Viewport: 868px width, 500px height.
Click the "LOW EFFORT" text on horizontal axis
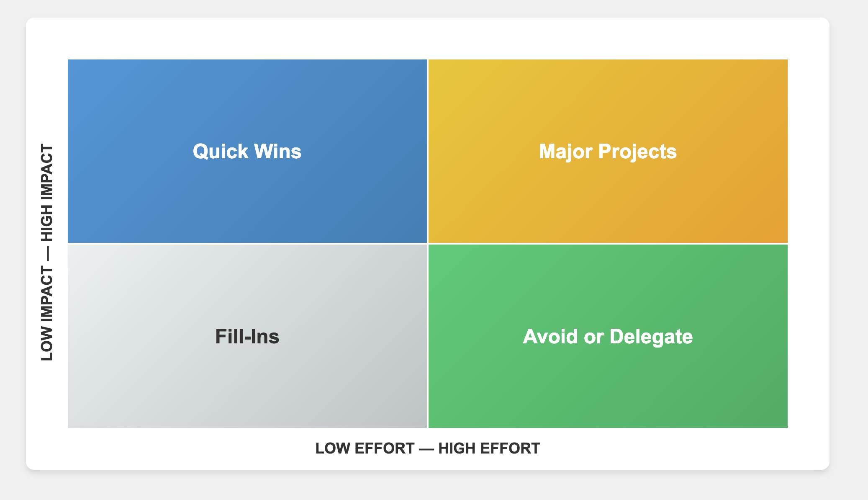click(x=365, y=448)
